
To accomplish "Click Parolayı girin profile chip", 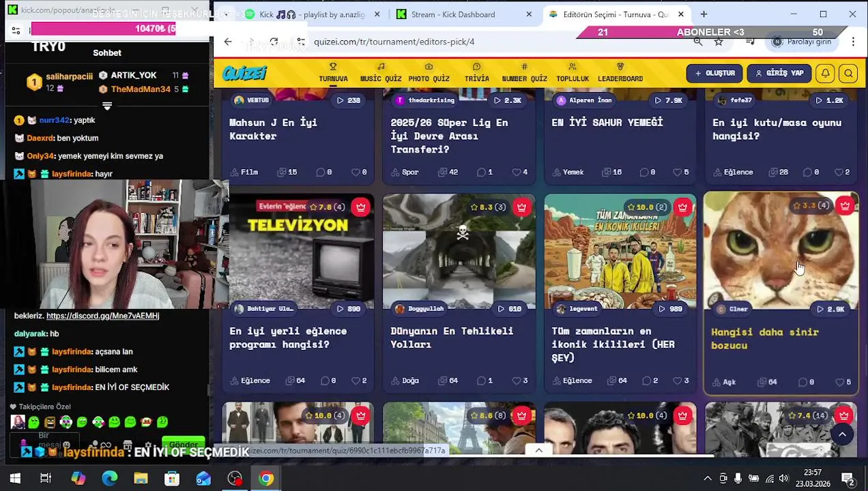I will pos(802,42).
